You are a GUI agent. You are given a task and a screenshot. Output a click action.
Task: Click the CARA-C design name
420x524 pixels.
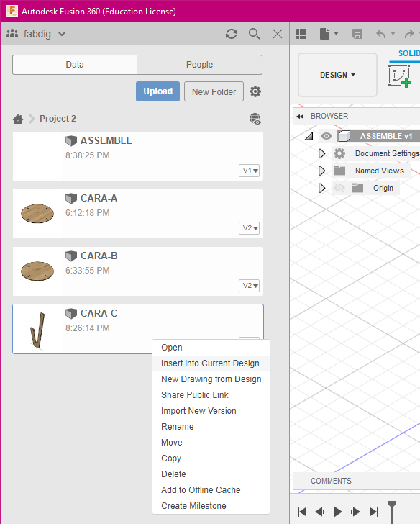(x=99, y=313)
